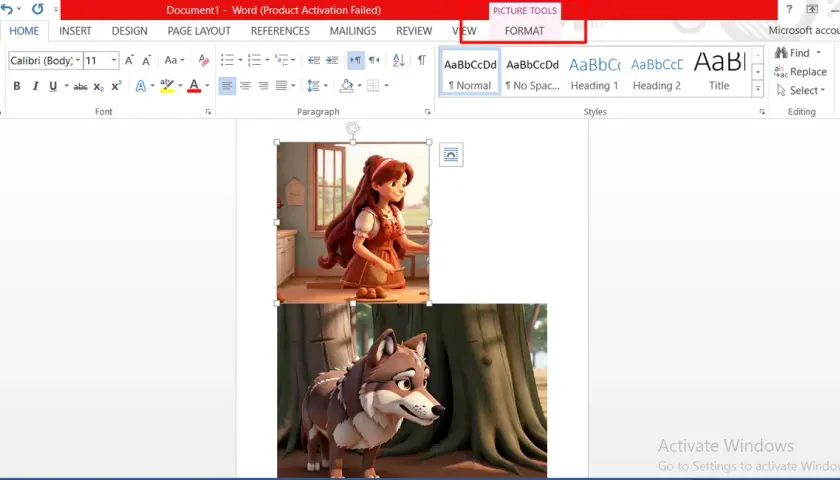Apply bullet list formatting
Image resolution: width=840 pixels, height=480 pixels.
tap(227, 60)
